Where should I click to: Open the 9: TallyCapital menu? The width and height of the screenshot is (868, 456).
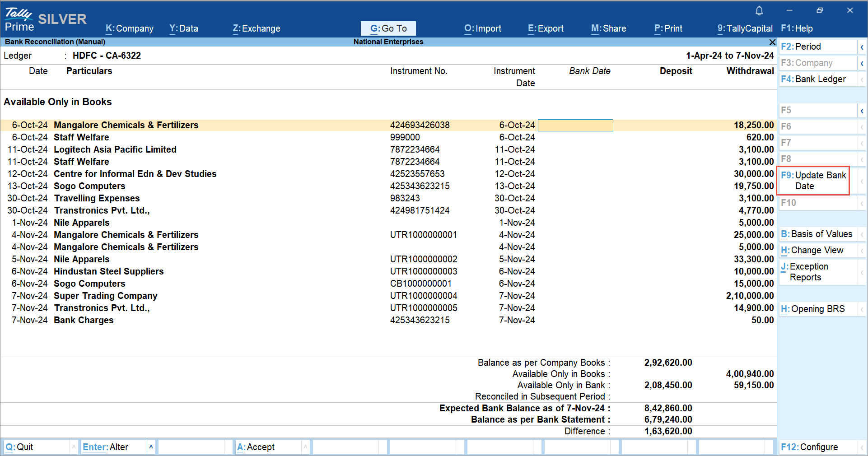(x=745, y=28)
